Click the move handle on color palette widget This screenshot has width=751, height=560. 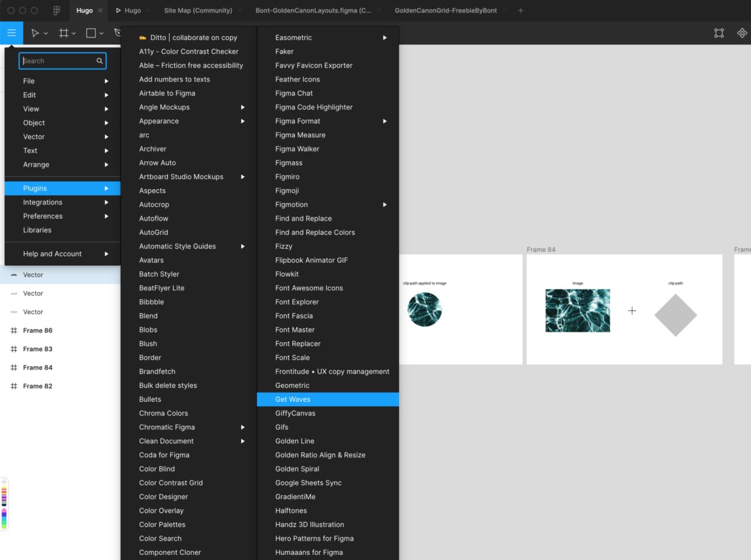pyautogui.click(x=4, y=481)
